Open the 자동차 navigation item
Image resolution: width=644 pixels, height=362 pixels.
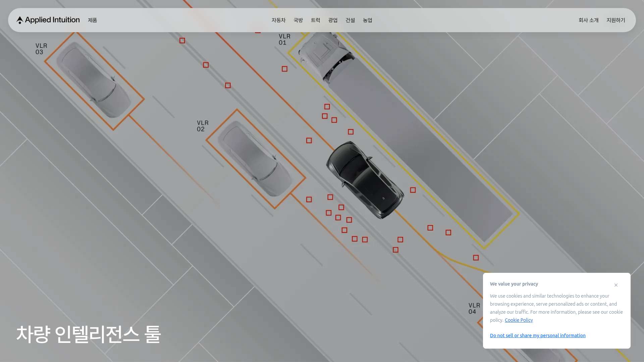pos(278,20)
